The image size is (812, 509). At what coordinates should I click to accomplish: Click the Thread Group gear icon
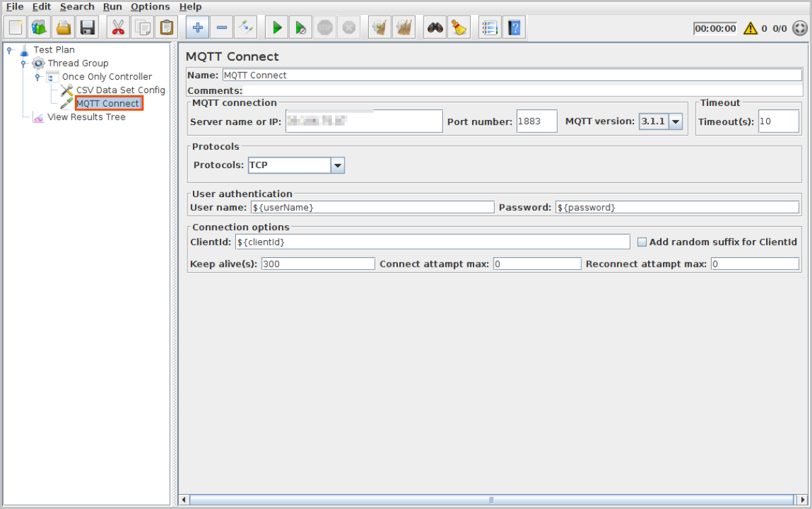[38, 63]
